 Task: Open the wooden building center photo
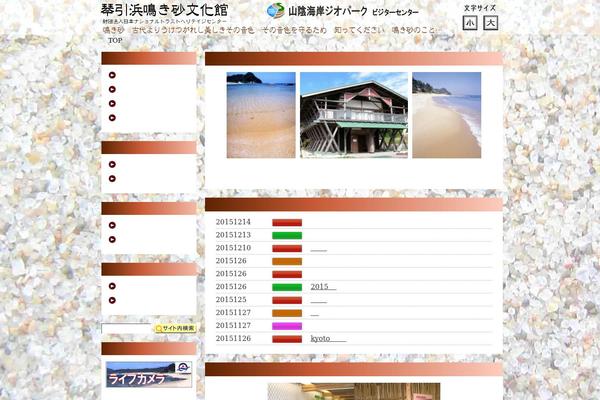[354, 115]
